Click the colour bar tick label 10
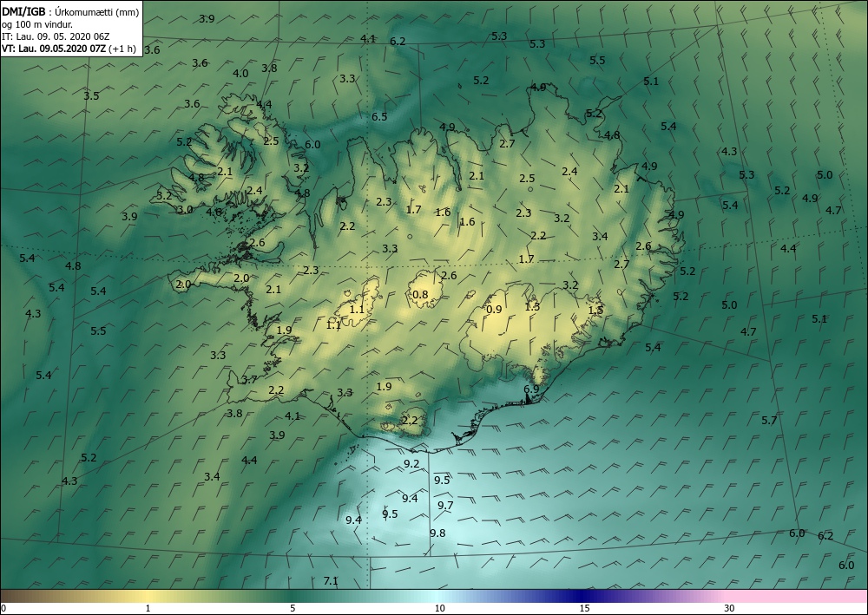Viewport: 868px width, 615px height. (x=439, y=608)
